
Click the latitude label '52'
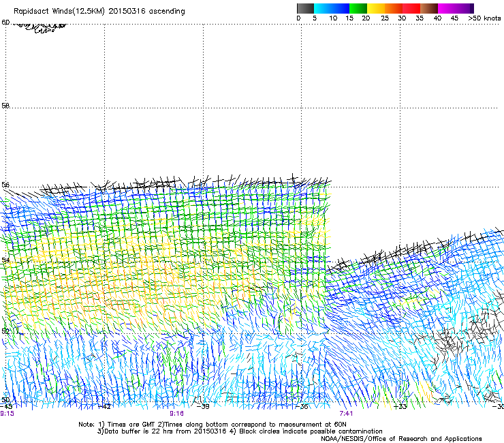pos(5,331)
